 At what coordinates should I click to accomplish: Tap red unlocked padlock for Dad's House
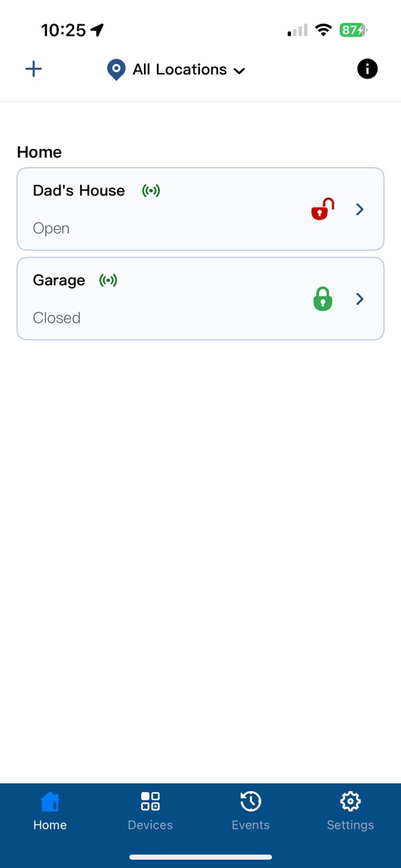tap(323, 209)
